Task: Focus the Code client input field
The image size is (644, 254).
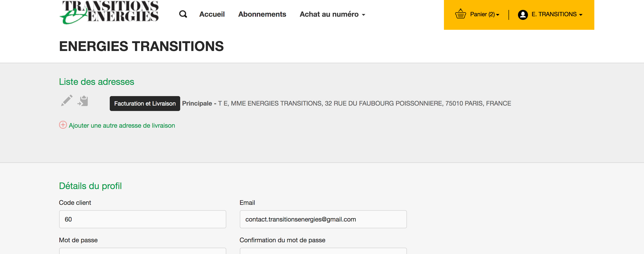Action: pos(142,219)
